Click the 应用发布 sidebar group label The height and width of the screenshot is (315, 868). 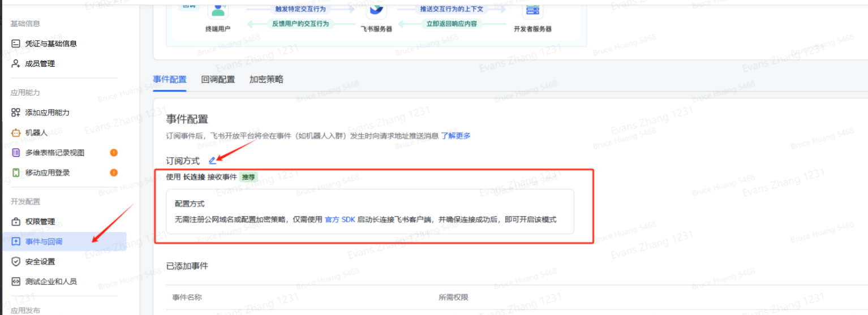tap(25, 310)
